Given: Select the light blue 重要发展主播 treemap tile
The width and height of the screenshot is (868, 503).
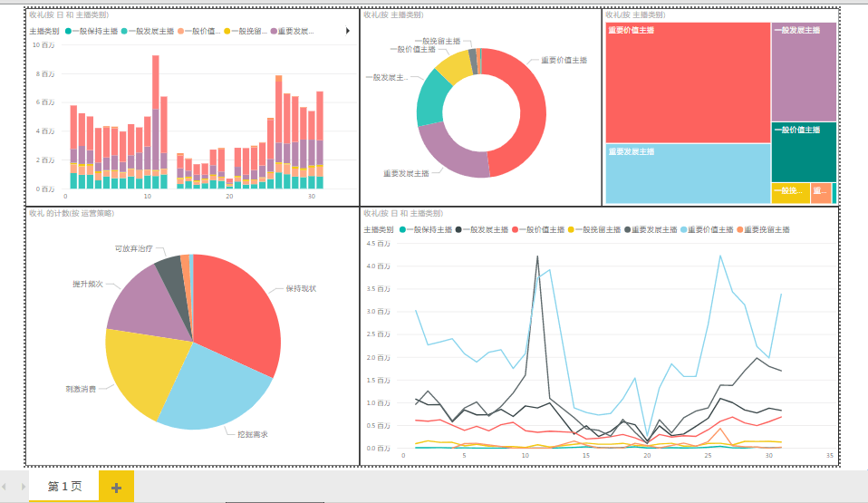Looking at the screenshot, I should tap(688, 174).
